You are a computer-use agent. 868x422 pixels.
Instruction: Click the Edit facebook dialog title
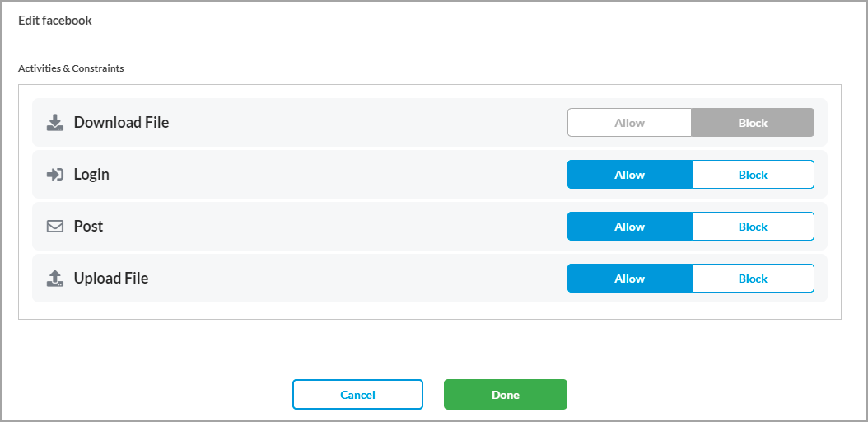pyautogui.click(x=55, y=21)
